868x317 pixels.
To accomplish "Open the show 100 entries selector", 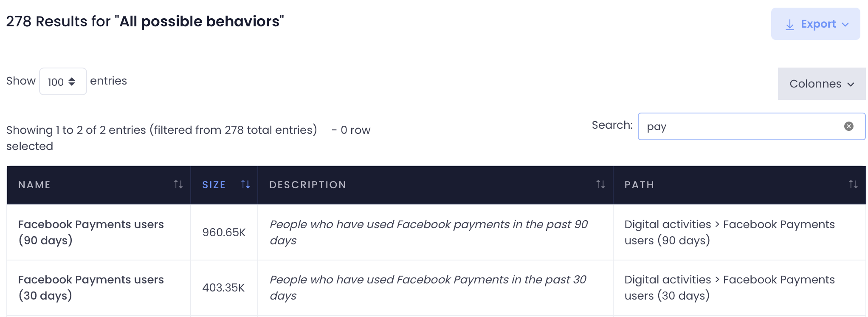I will pyautogui.click(x=63, y=82).
